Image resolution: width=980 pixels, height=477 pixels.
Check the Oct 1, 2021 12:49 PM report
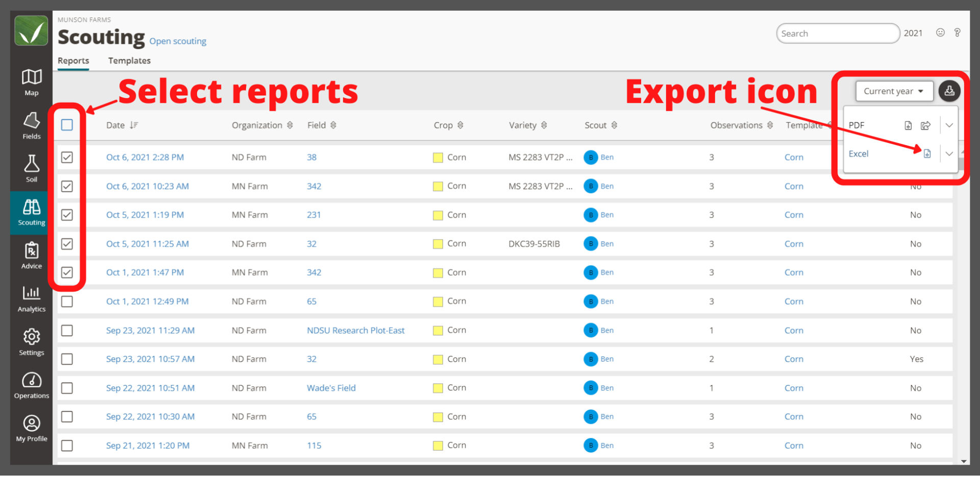point(67,301)
